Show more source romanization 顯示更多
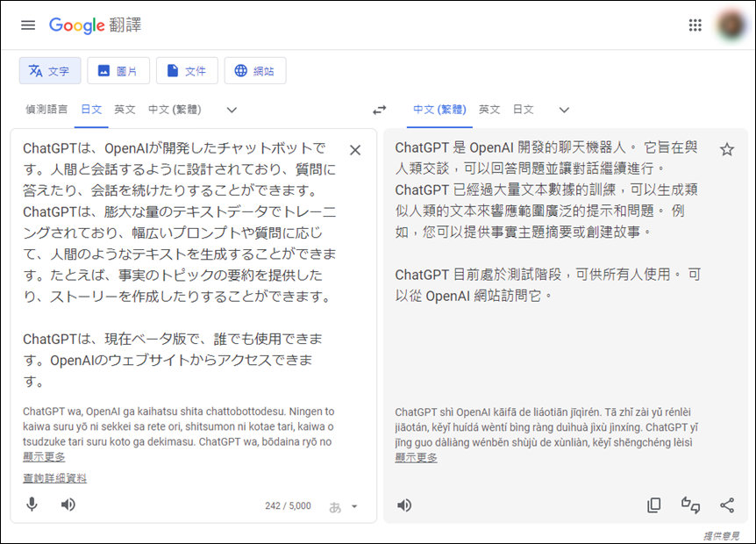Screen dimensions: 756x544 44,457
